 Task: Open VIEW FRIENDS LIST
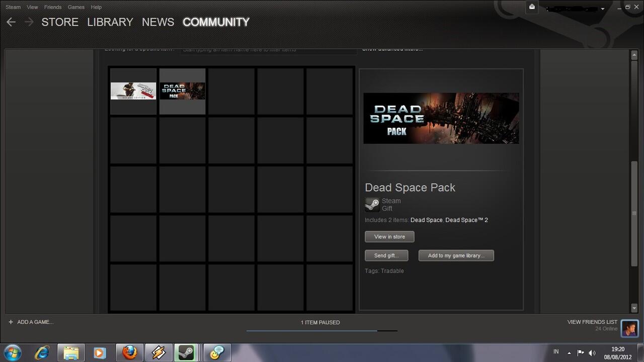coord(592,322)
